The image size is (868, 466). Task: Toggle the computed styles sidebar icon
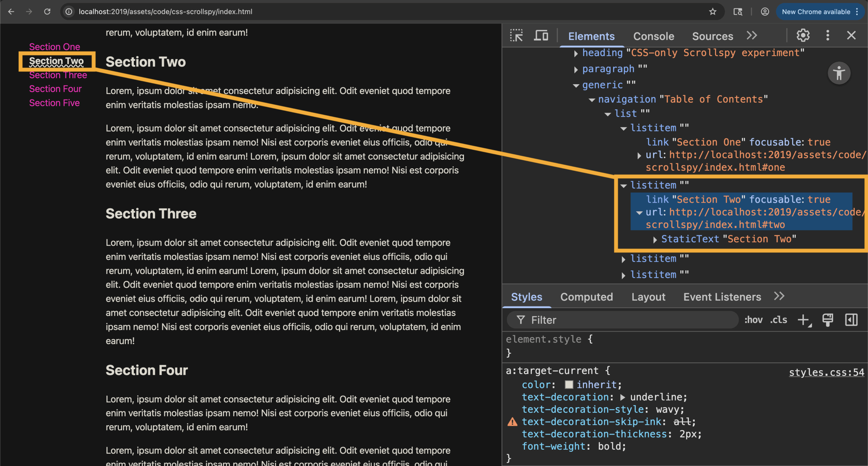(851, 320)
